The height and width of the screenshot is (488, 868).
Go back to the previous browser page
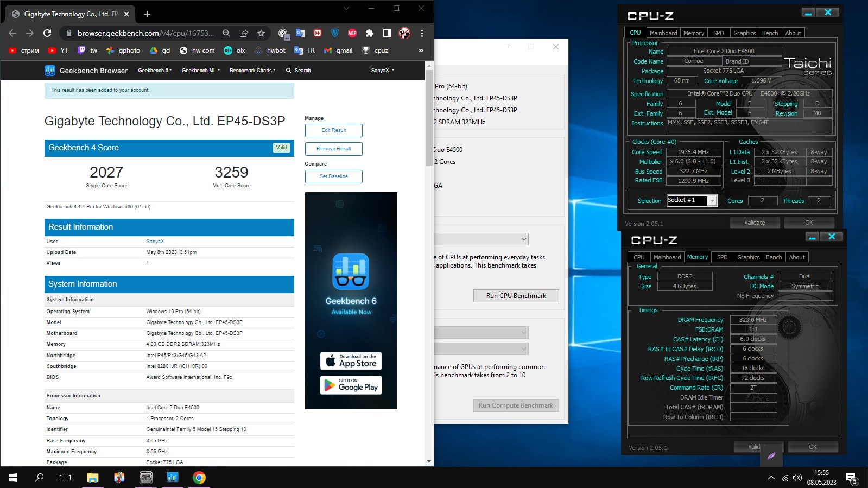pos(12,33)
